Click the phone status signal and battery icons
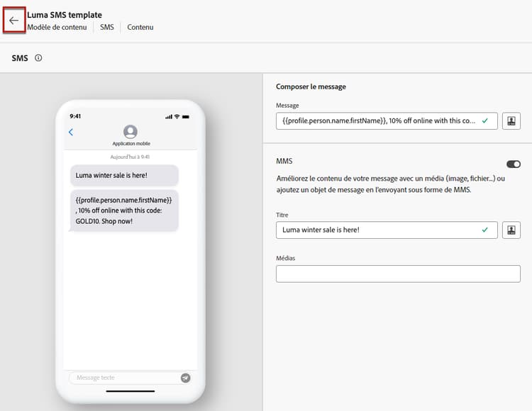Screen dimensions: 532x411 pos(177,116)
